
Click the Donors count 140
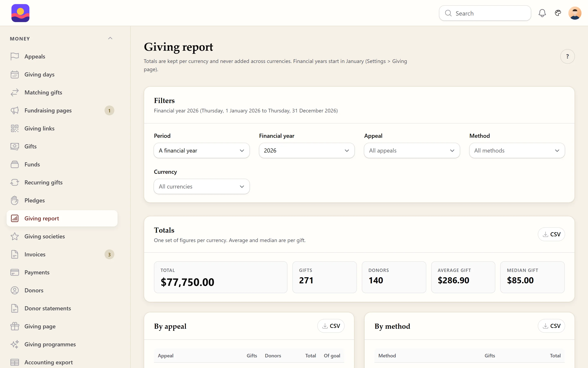tap(376, 280)
